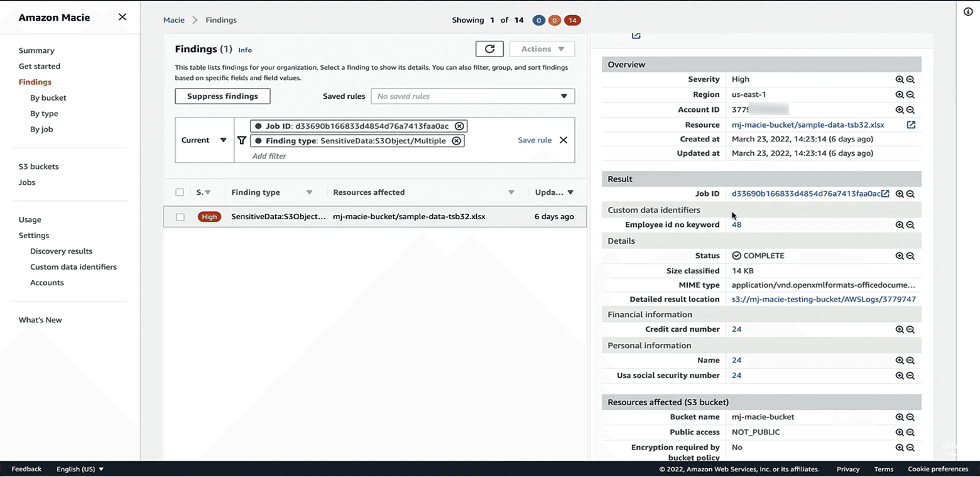
Task: Open the detailed result location S3 link
Action: [824, 300]
